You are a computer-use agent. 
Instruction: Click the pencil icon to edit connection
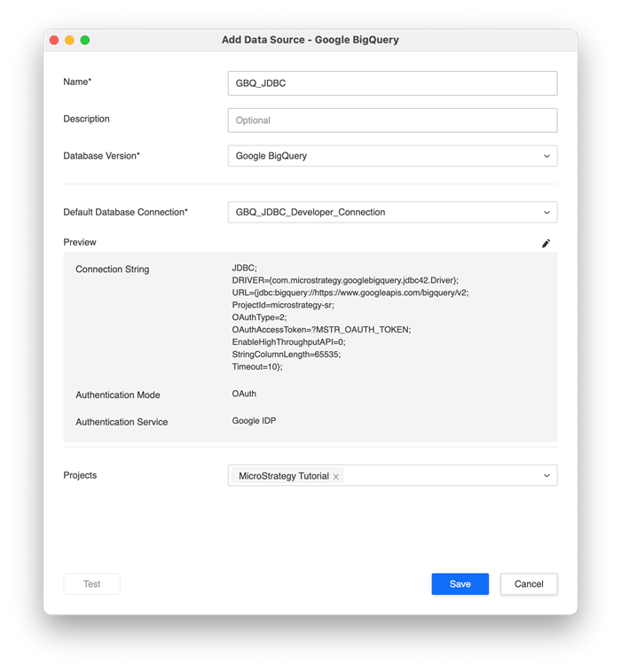tap(546, 243)
